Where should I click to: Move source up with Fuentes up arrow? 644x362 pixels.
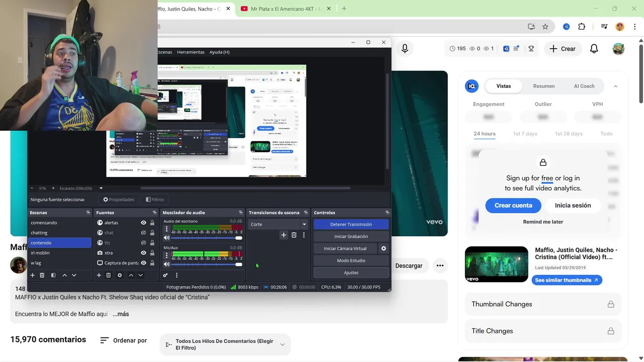pos(131,275)
